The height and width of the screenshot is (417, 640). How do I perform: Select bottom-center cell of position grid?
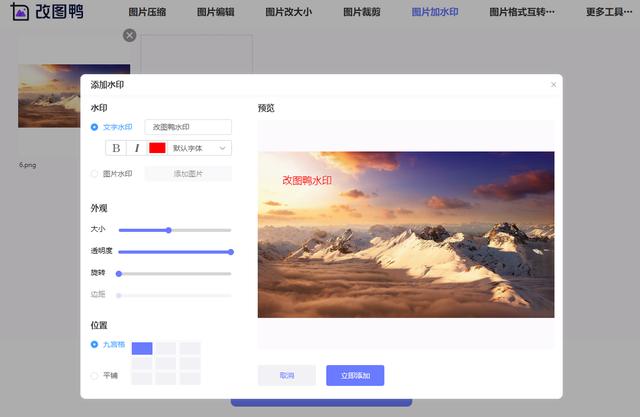(166, 378)
